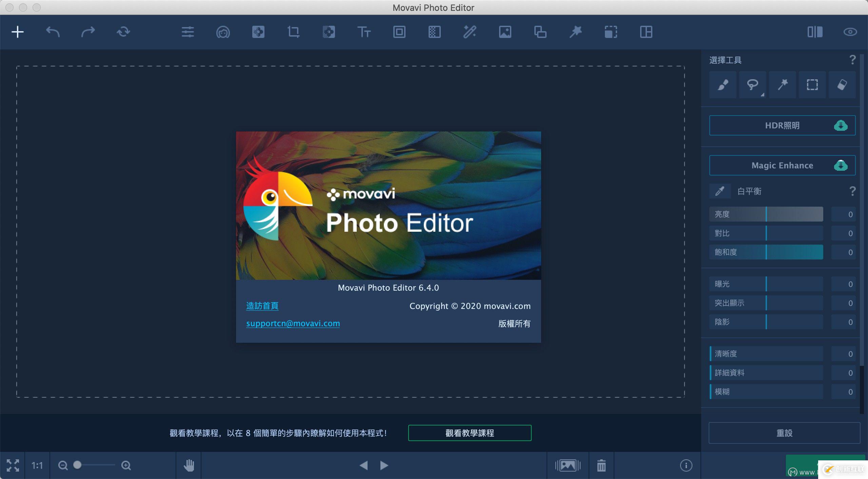868x479 pixels.
Task: Expand the lasso tool options triangle
Action: [763, 95]
